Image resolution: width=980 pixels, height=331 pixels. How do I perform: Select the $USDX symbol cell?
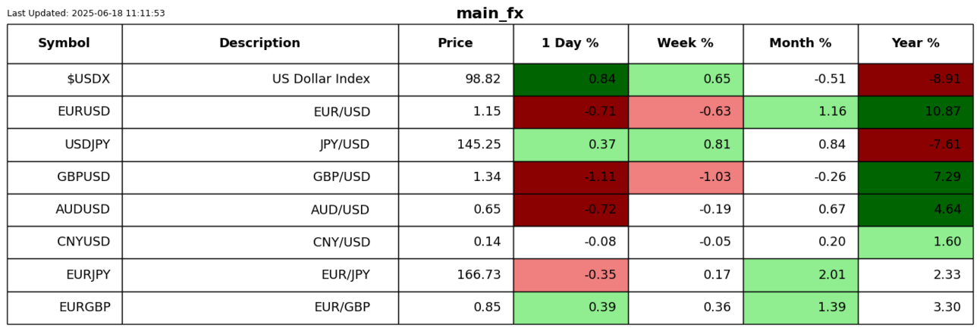tap(64, 80)
